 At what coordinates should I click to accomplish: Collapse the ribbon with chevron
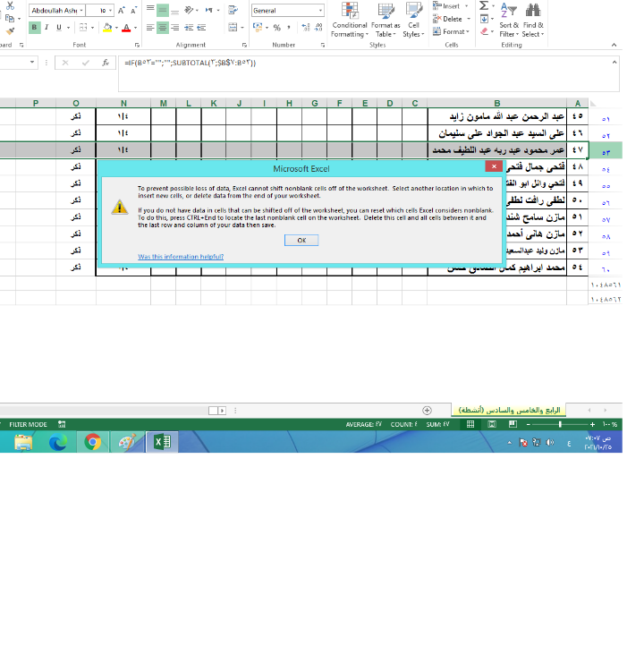(614, 45)
